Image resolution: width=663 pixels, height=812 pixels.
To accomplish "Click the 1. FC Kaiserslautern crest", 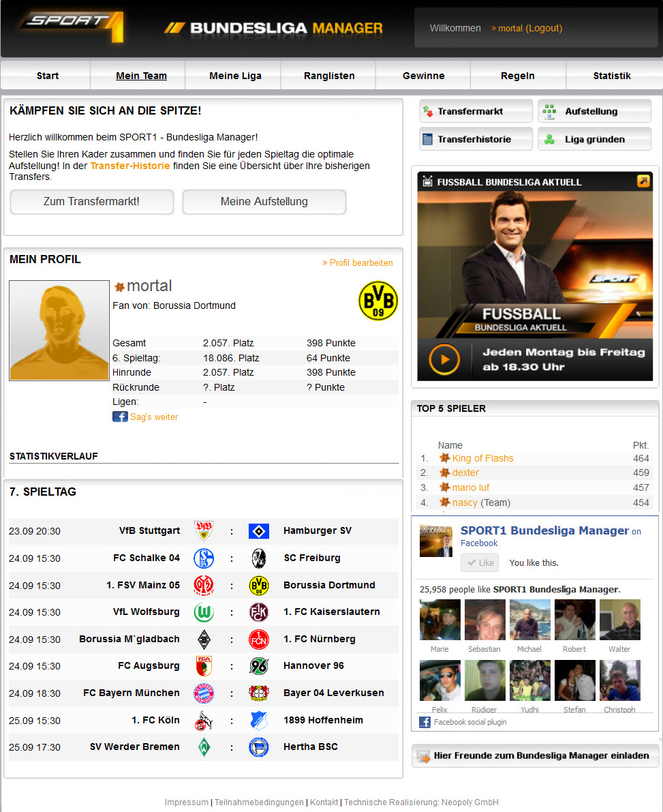I will click(259, 612).
